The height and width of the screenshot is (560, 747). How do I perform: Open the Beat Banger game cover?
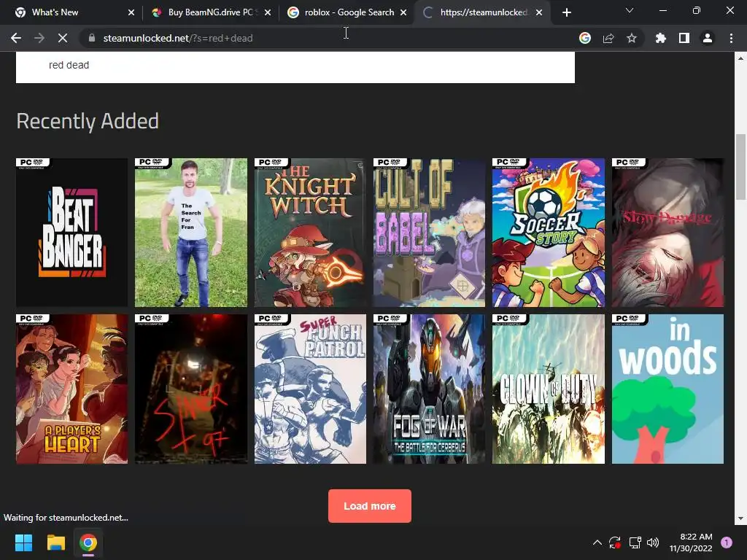[72, 233]
